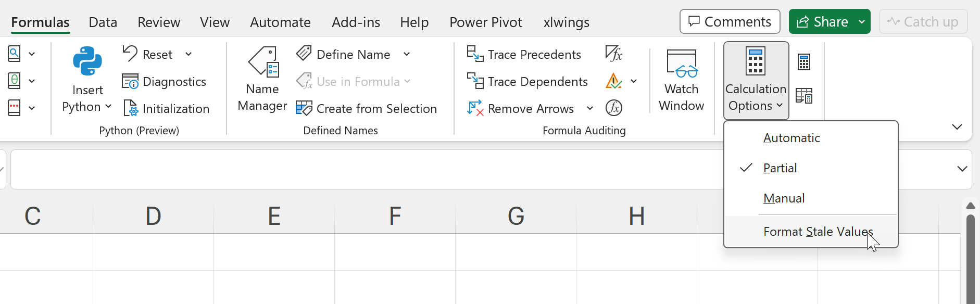This screenshot has height=304, width=980.
Task: Expand the formula bar chevron
Action: coord(962,169)
